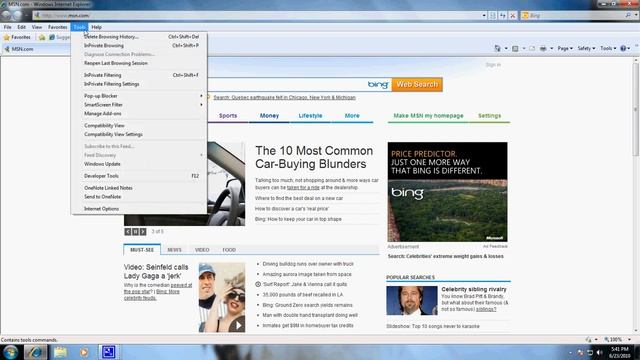The width and height of the screenshot is (640, 360).
Task: Click the volume speaker tray icon
Action: click(x=599, y=352)
